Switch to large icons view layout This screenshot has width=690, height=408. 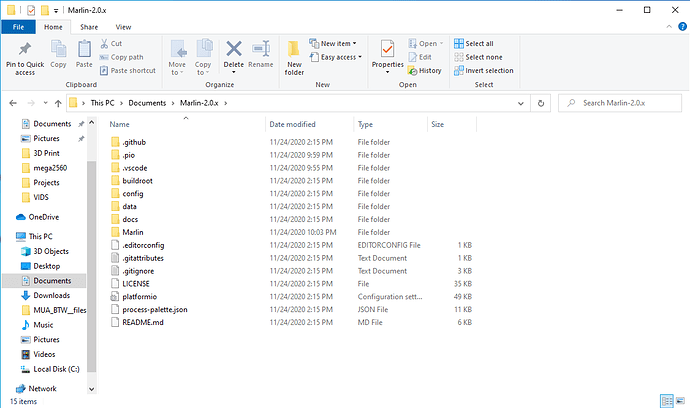tap(680, 401)
